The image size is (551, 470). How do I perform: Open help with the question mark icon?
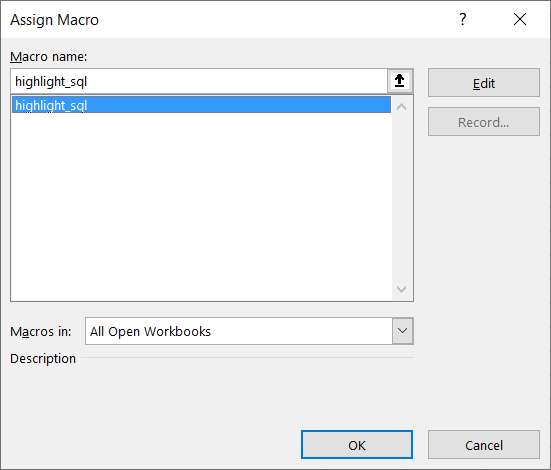click(x=463, y=19)
